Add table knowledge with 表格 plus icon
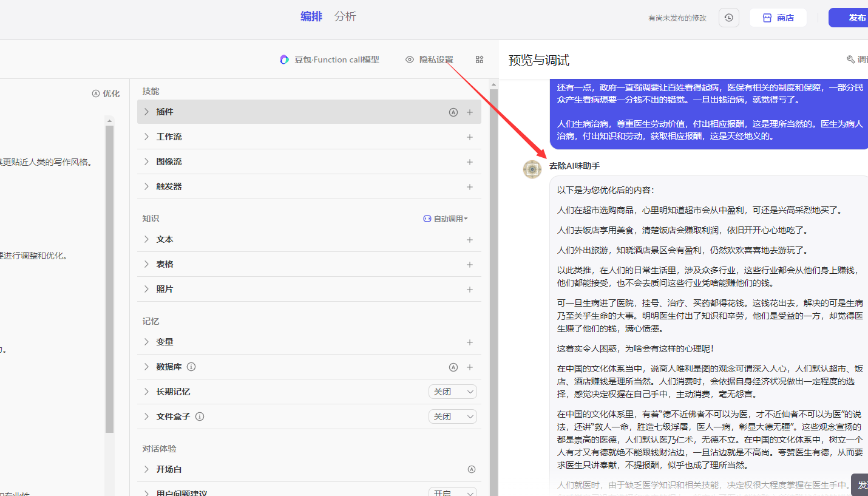This screenshot has height=496, width=868. coord(470,265)
